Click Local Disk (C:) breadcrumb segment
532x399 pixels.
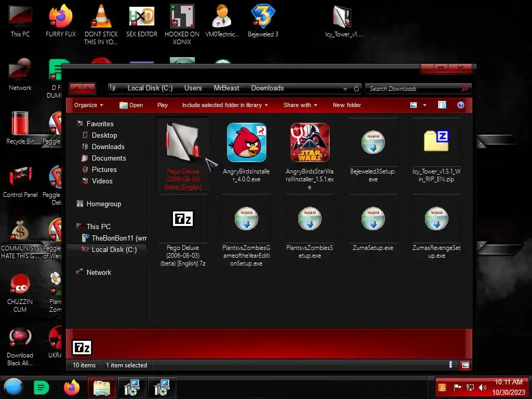point(150,88)
